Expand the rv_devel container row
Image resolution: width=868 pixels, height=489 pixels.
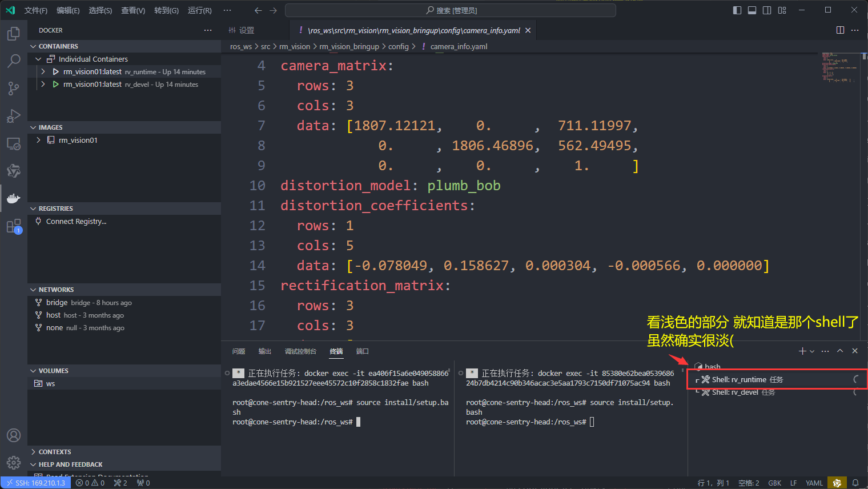pyautogui.click(x=43, y=84)
